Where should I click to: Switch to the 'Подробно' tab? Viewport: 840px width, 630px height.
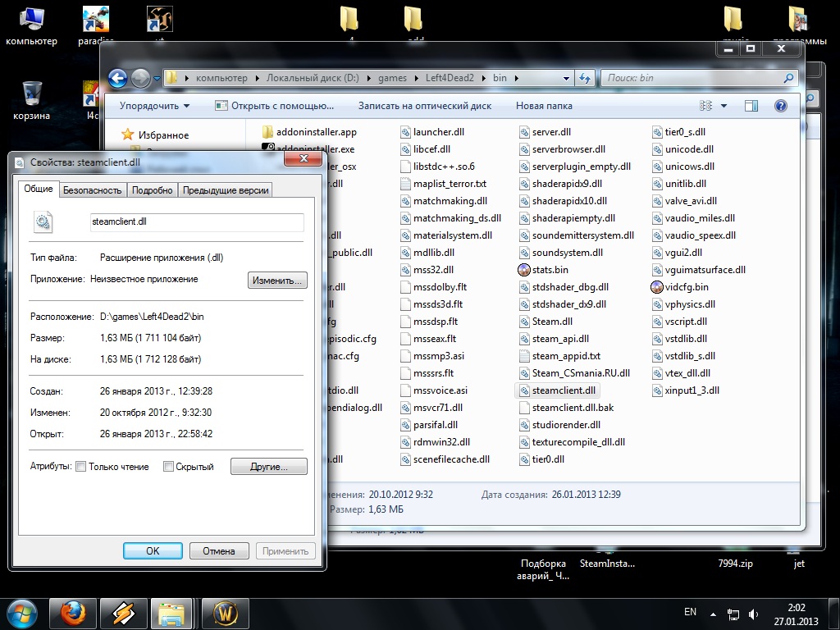click(153, 189)
